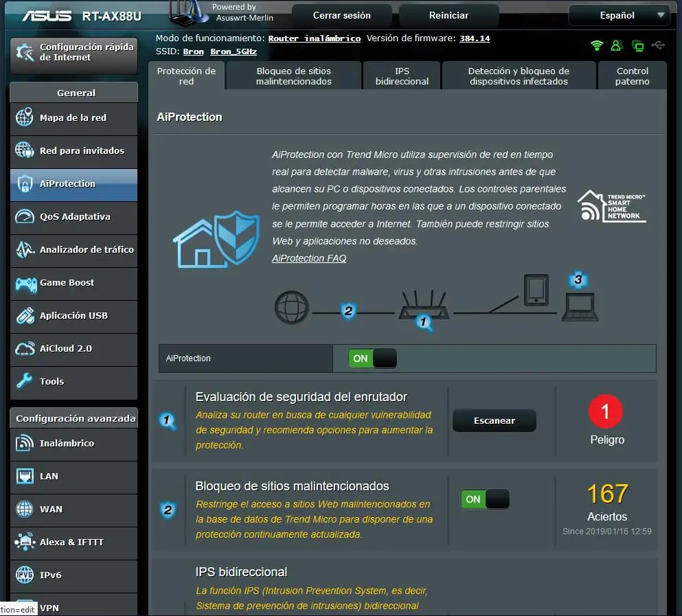Image resolution: width=682 pixels, height=616 pixels.
Task: Open Detección y bloqueo de dispositivos infectados tab
Action: point(519,76)
